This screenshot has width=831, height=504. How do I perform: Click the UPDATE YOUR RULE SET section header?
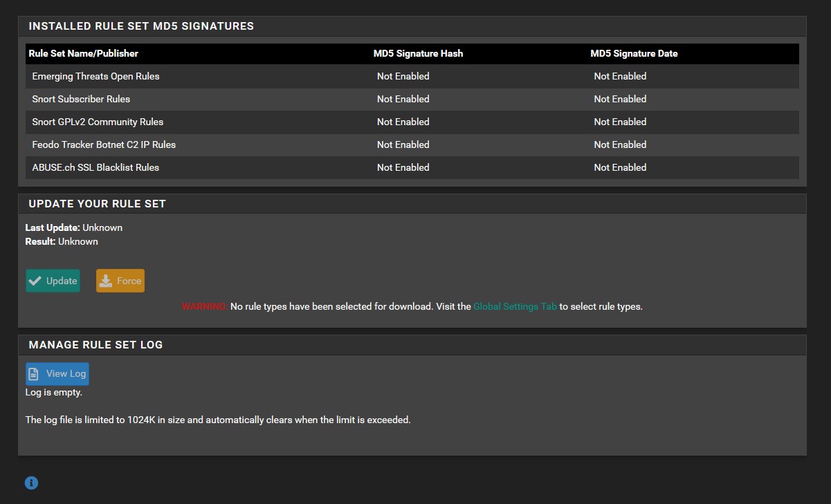(97, 203)
